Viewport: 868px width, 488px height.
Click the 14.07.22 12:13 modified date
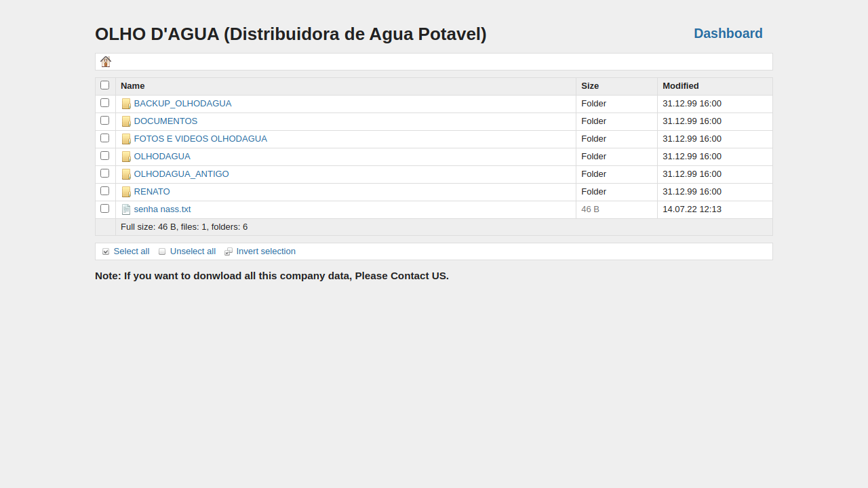[x=692, y=209]
